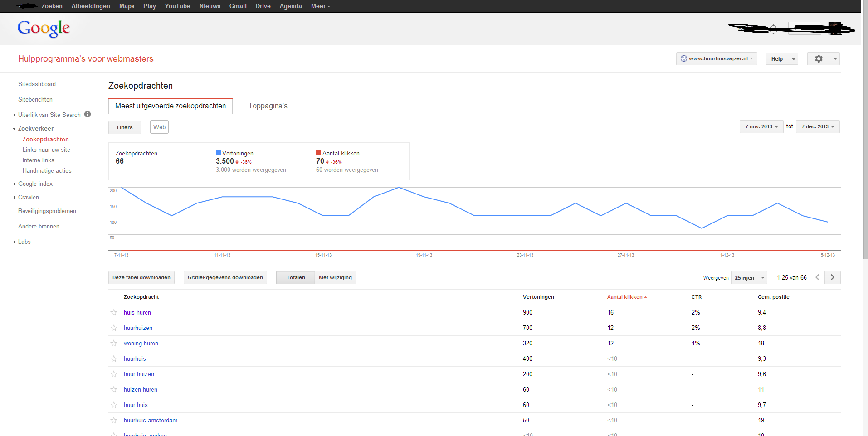Screen dimensions: 868x436
Task: Collapse the Zoekverkeer section
Action: coord(15,129)
